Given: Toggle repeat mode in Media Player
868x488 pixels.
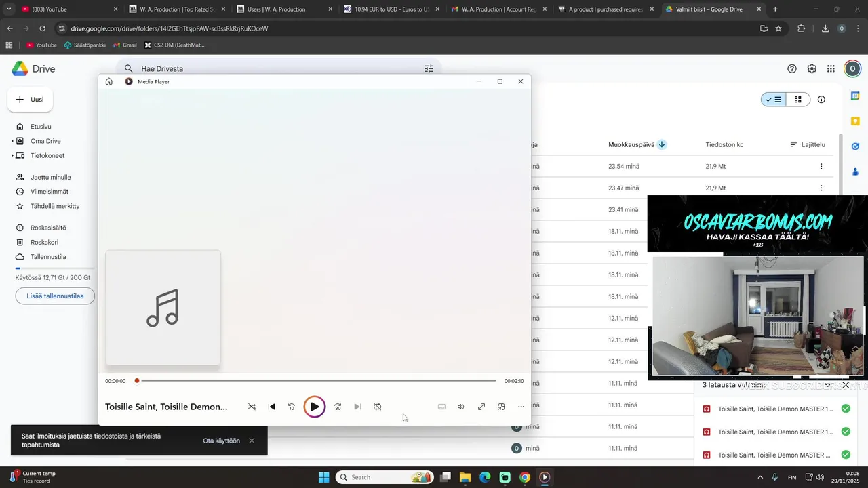Looking at the screenshot, I should (378, 407).
